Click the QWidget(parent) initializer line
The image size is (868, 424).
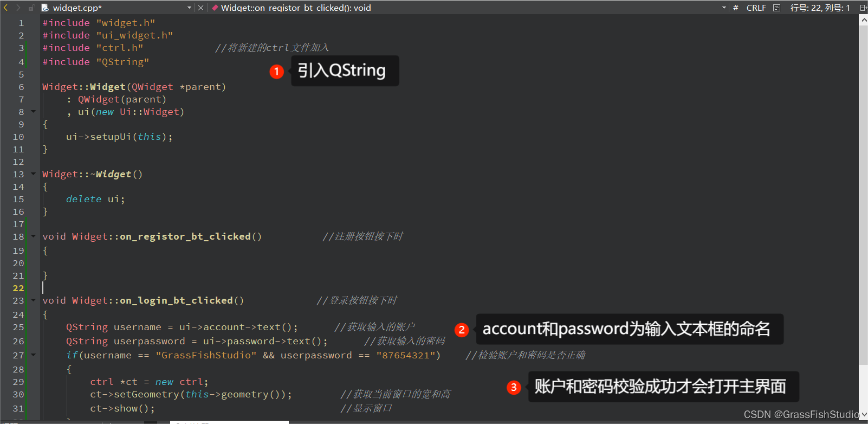(x=116, y=99)
